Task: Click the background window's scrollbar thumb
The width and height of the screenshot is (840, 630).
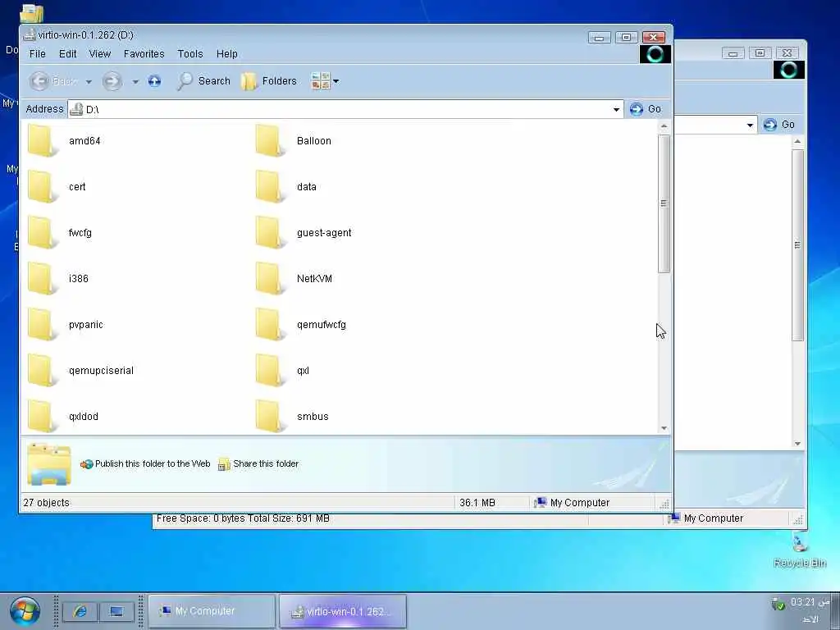Action: (797, 244)
